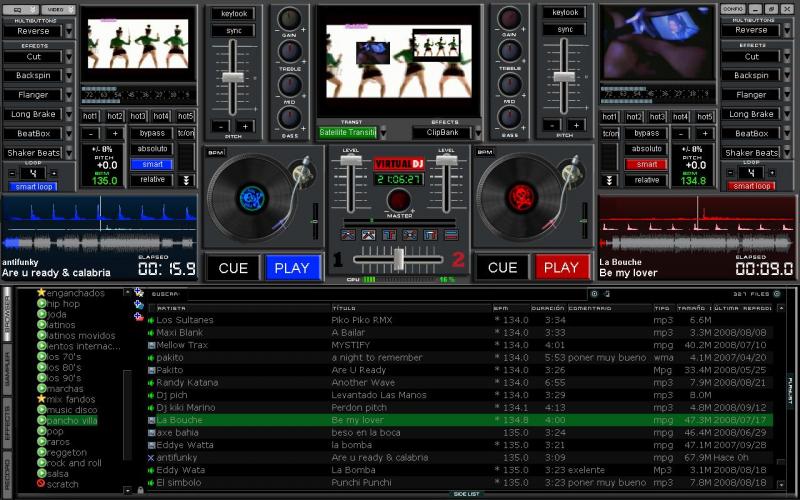
Task: Toggle the blue smart pitch mode
Action: click(152, 164)
